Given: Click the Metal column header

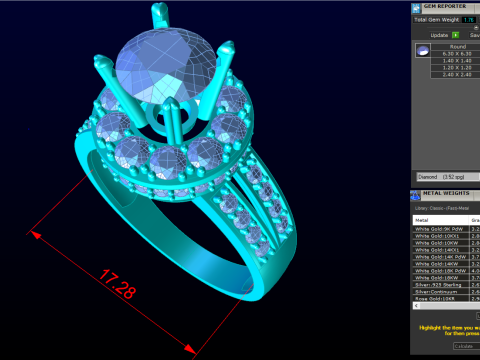Looking at the screenshot, I should 441,220.
